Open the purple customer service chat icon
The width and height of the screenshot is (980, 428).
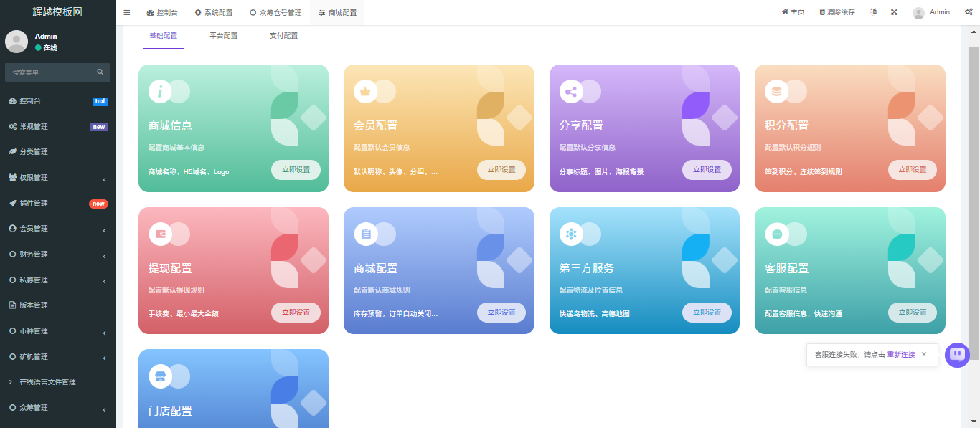(957, 355)
